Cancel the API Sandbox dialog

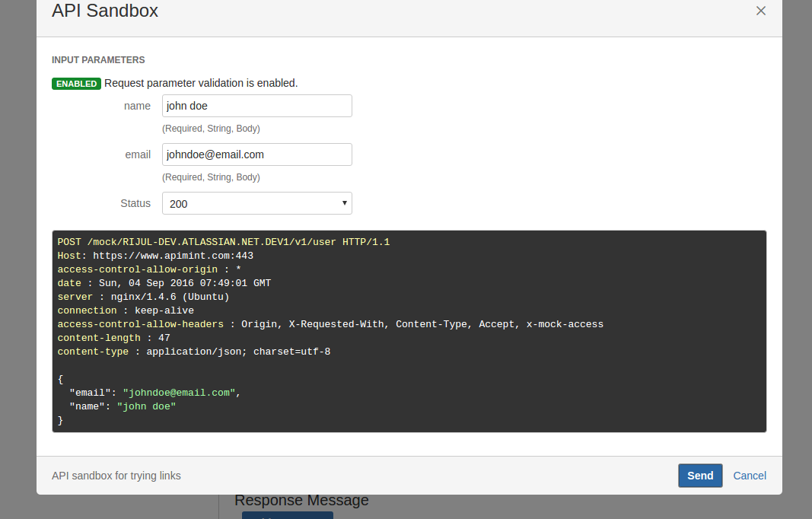click(x=750, y=476)
